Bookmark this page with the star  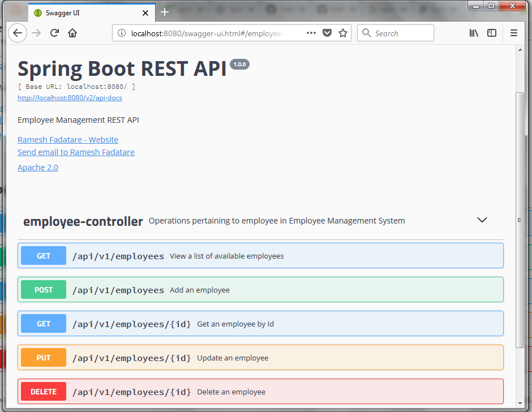click(x=343, y=33)
